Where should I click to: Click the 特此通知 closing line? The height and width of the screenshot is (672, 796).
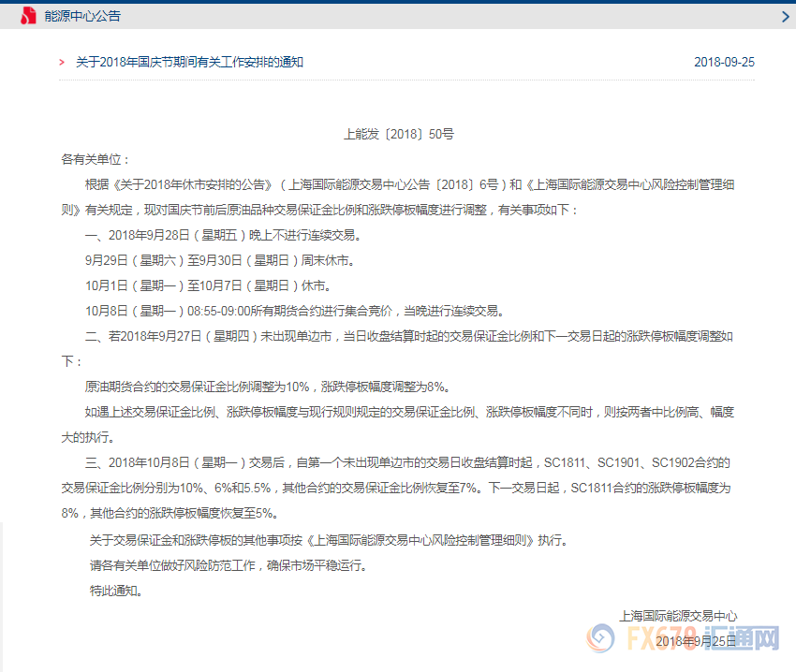pos(116,591)
